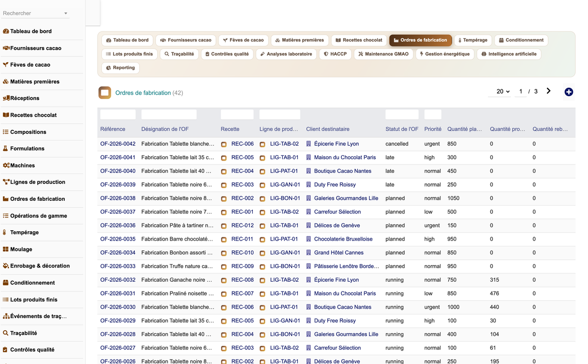Click the Référence filter field

click(x=118, y=115)
